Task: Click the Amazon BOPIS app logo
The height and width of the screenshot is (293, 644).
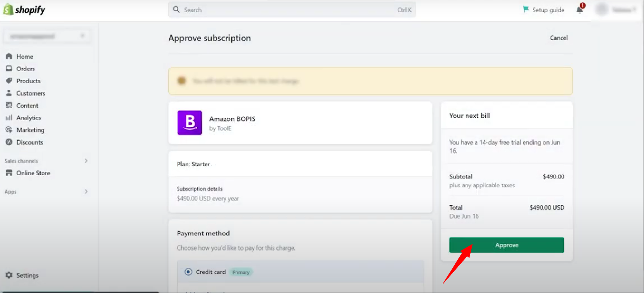Action: 190,123
